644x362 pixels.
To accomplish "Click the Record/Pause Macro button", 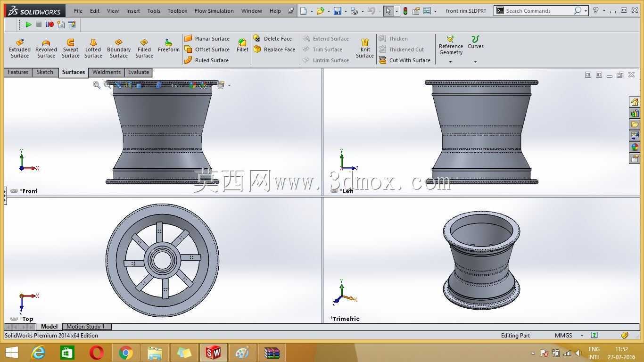I will pyautogui.click(x=50, y=25).
